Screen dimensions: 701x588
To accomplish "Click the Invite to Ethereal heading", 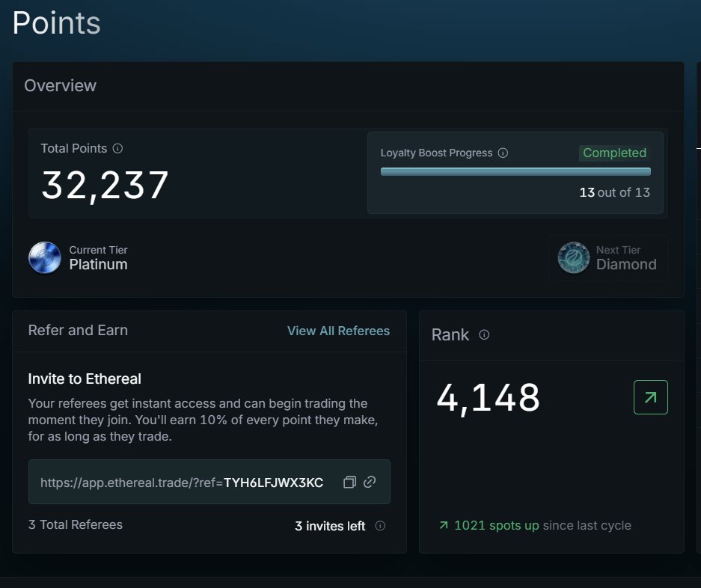I will pos(85,379).
